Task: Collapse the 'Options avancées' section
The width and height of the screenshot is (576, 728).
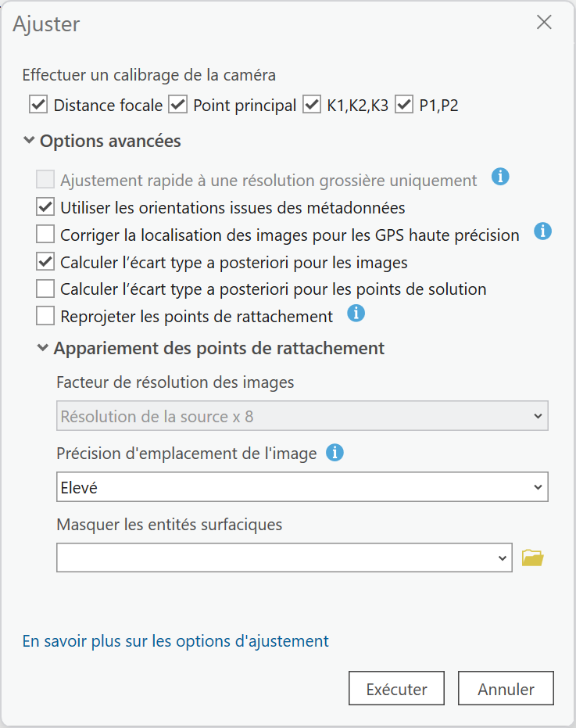Action: click(x=29, y=141)
